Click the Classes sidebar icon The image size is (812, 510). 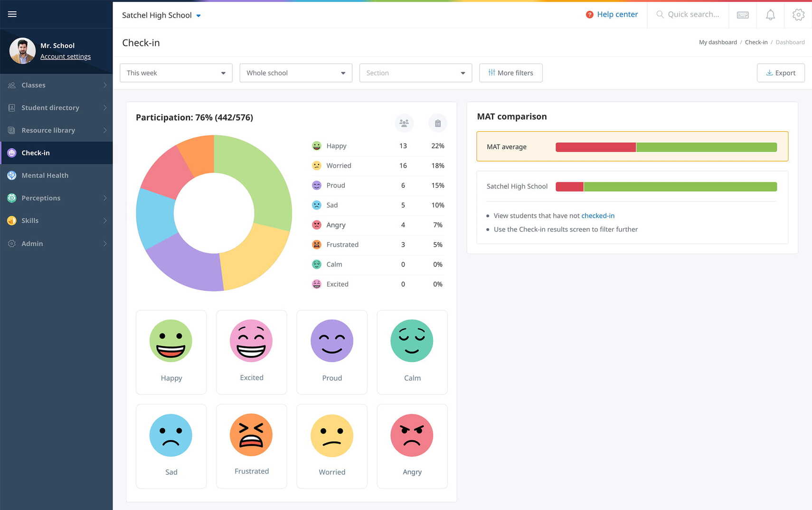point(12,85)
